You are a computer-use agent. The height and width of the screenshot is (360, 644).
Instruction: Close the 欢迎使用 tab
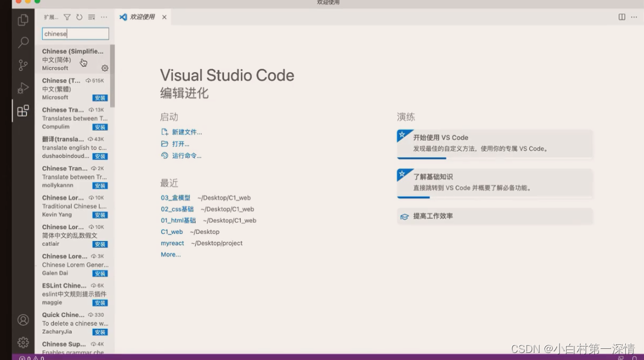[164, 17]
